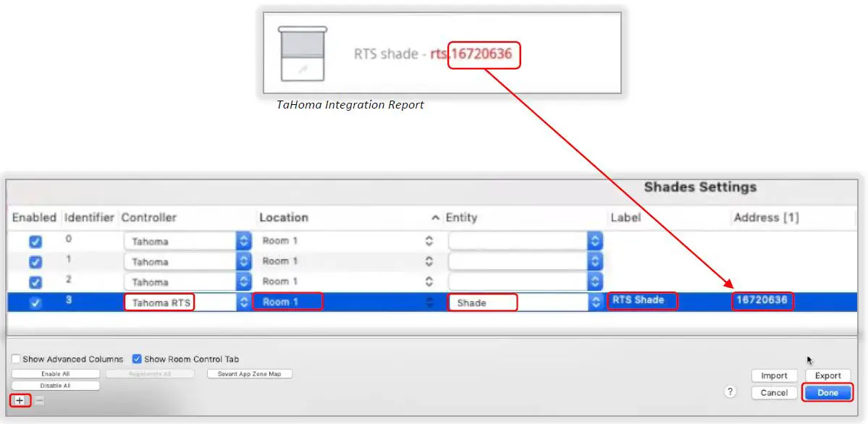Viewport: 868px width, 424px height.
Task: Enable the Show Advanced Columns checkbox
Action: [15, 358]
